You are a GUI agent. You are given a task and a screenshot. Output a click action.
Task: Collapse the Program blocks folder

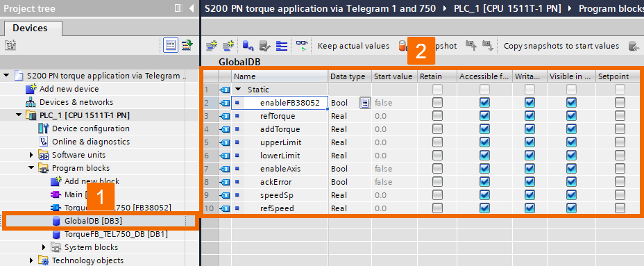coord(32,168)
